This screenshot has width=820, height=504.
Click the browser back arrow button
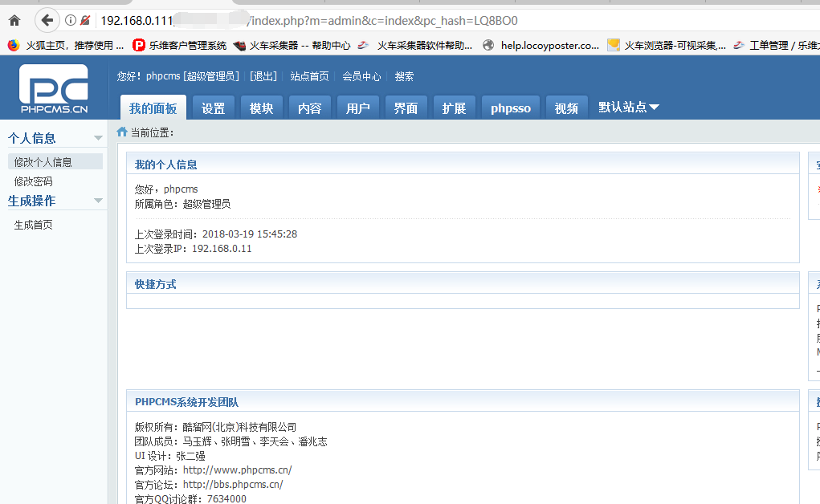(47, 20)
